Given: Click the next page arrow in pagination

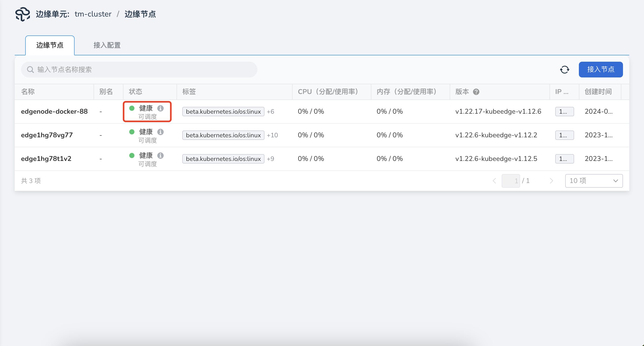Looking at the screenshot, I should click(x=551, y=181).
